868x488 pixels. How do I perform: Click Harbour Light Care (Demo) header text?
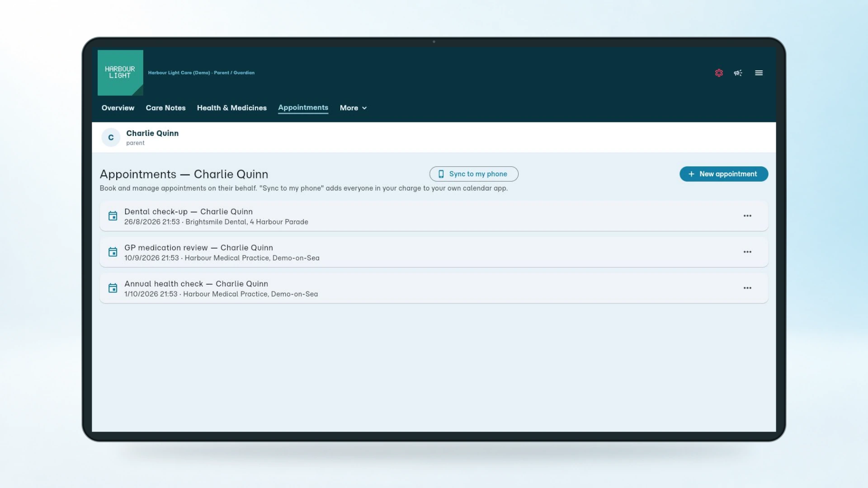[201, 73]
